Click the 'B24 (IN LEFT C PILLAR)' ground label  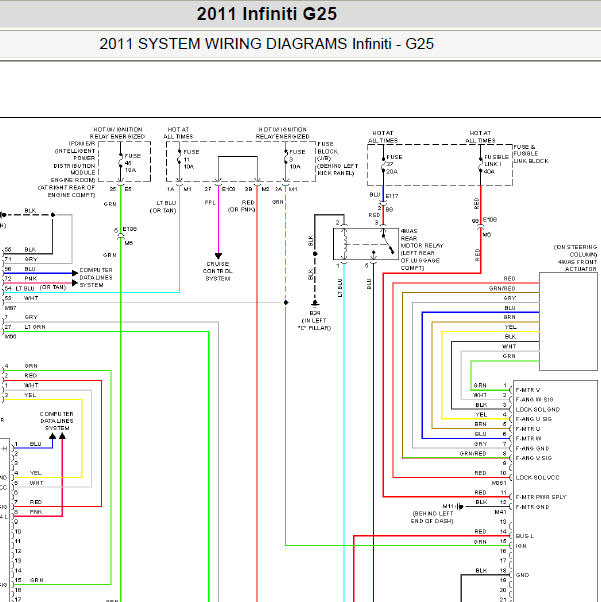click(x=315, y=320)
